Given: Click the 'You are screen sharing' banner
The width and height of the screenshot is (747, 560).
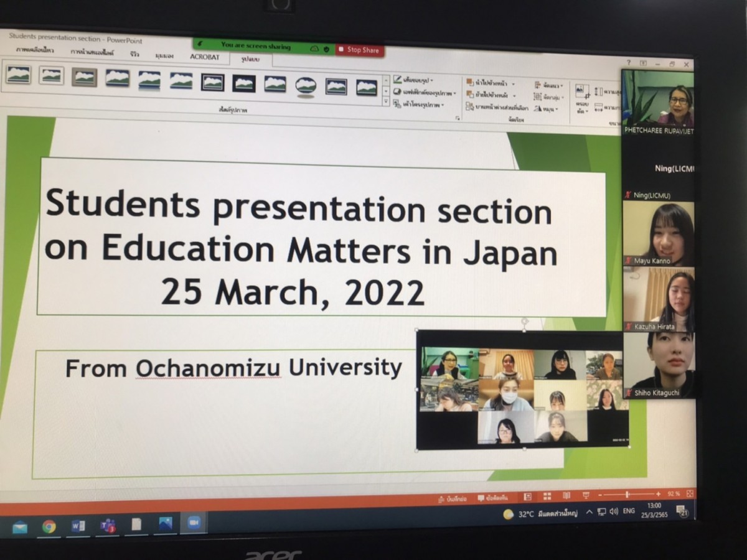Looking at the screenshot, I should click(256, 45).
